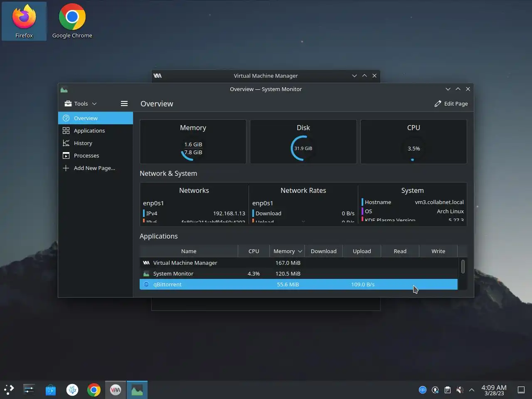
Task: Close the System Monitor window
Action: click(x=468, y=89)
